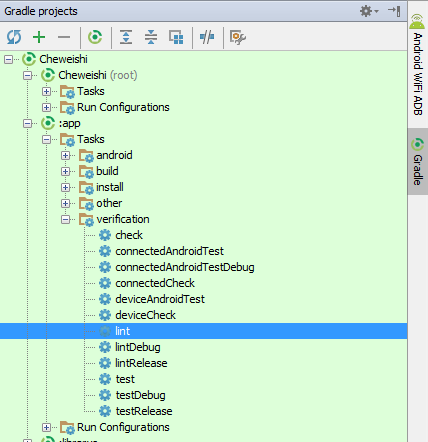Image resolution: width=428 pixels, height=442 pixels.
Task: Select Cheweishi (root) project
Action: (98, 75)
